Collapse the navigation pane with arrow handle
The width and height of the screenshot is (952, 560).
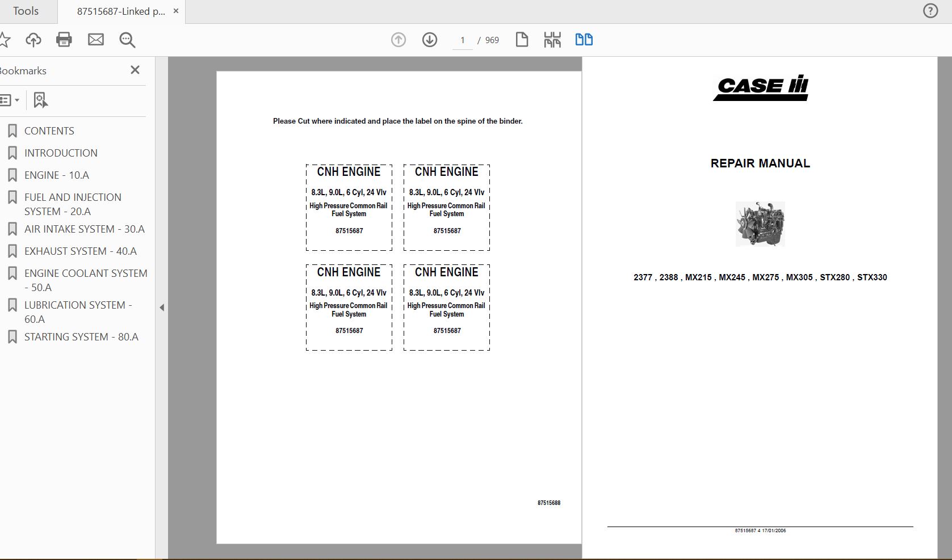(162, 308)
